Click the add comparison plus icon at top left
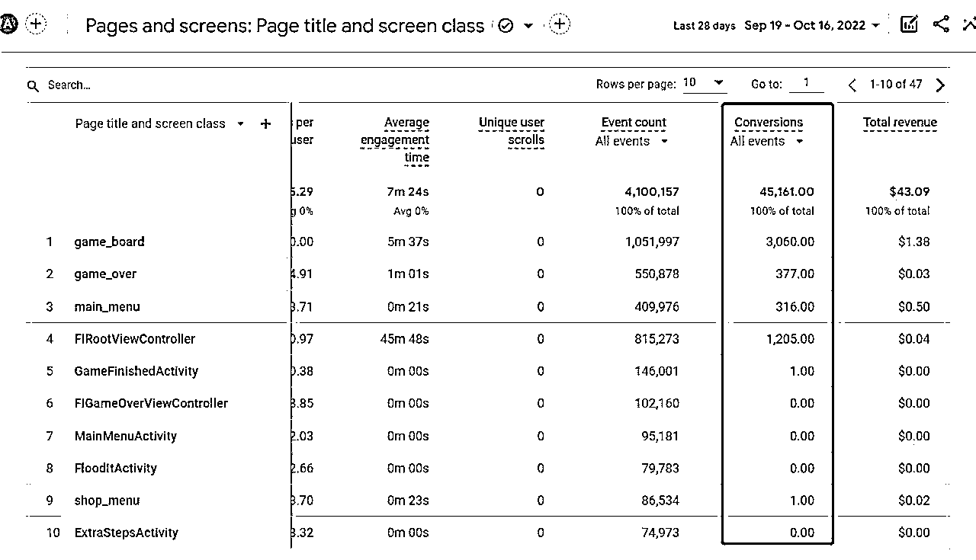 [x=36, y=24]
